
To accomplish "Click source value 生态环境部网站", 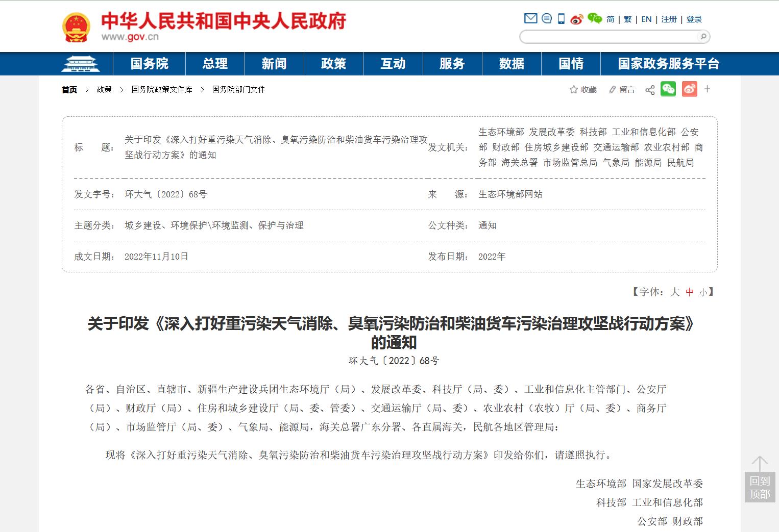I will click(510, 194).
